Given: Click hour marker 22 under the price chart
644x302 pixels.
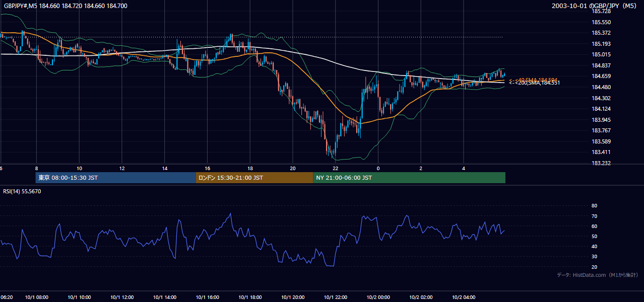Looking at the screenshot, I should (x=336, y=168).
